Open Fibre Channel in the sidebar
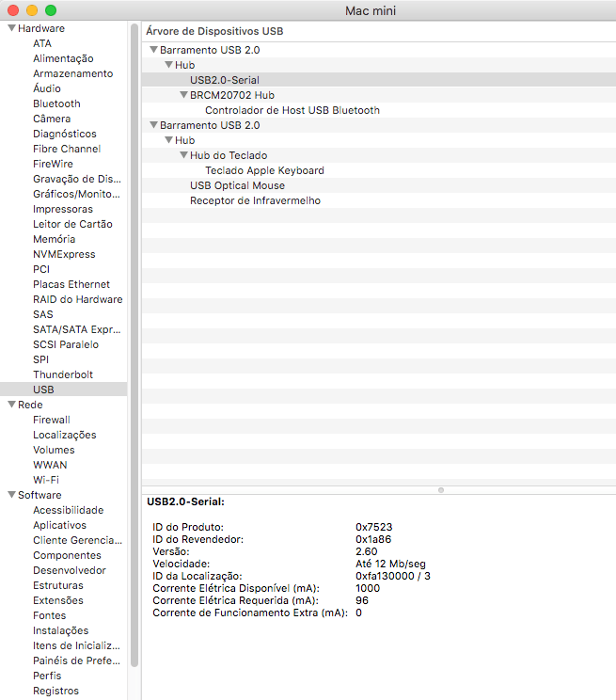 [x=67, y=149]
